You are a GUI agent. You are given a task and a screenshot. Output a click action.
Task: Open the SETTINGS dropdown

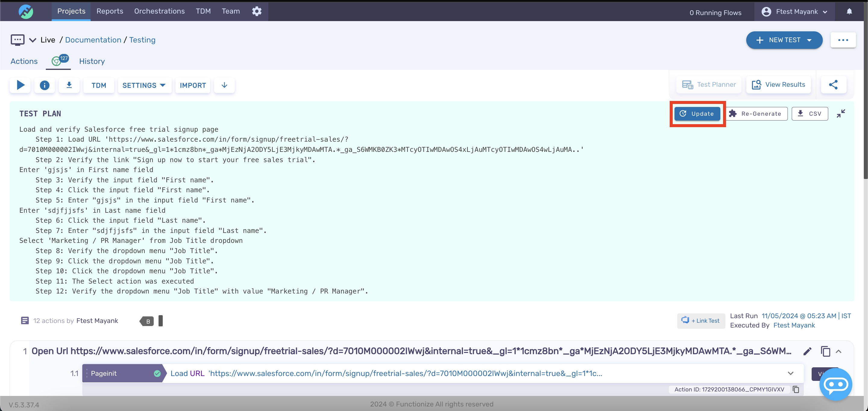pos(144,85)
